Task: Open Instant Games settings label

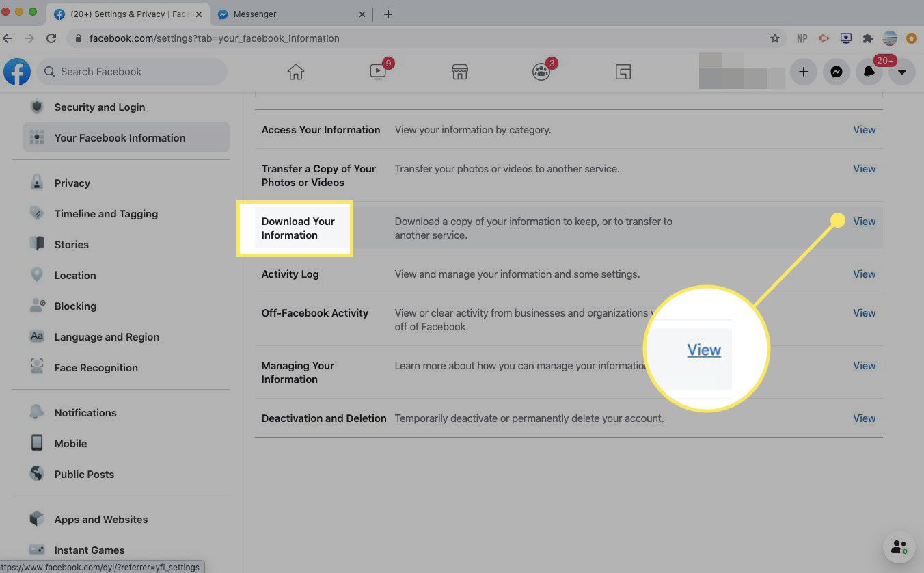Action: tap(90, 550)
